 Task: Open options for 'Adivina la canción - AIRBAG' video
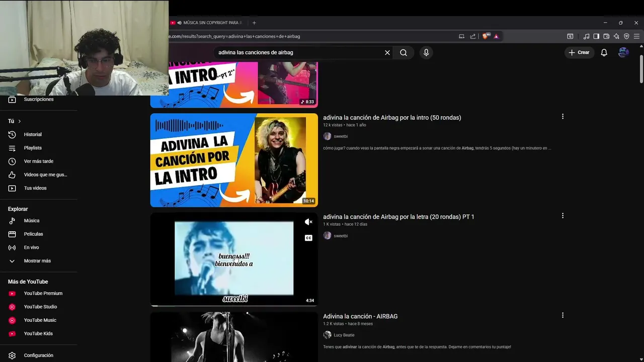(x=562, y=315)
